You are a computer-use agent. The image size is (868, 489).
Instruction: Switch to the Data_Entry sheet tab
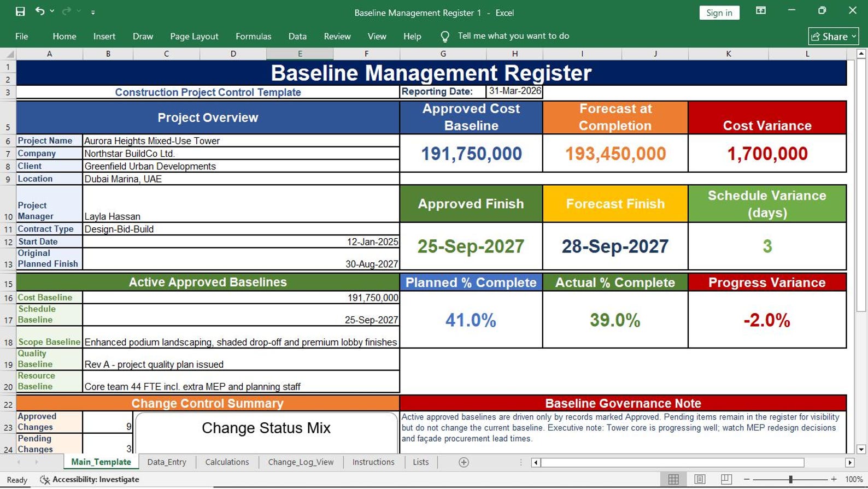pos(167,462)
